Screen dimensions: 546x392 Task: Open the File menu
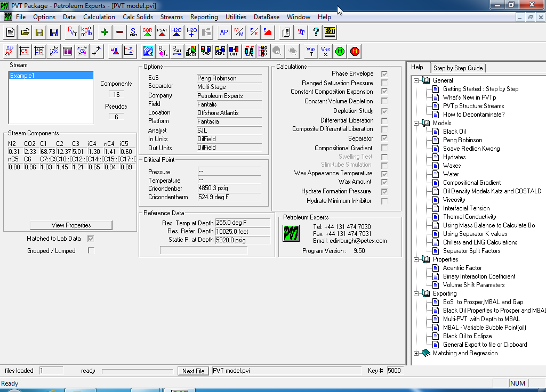(x=21, y=17)
